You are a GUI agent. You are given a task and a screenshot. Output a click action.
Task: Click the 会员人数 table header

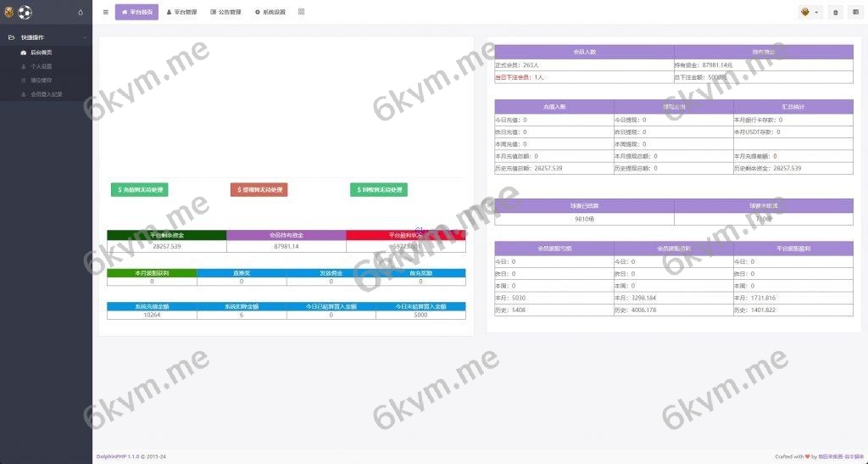(584, 52)
